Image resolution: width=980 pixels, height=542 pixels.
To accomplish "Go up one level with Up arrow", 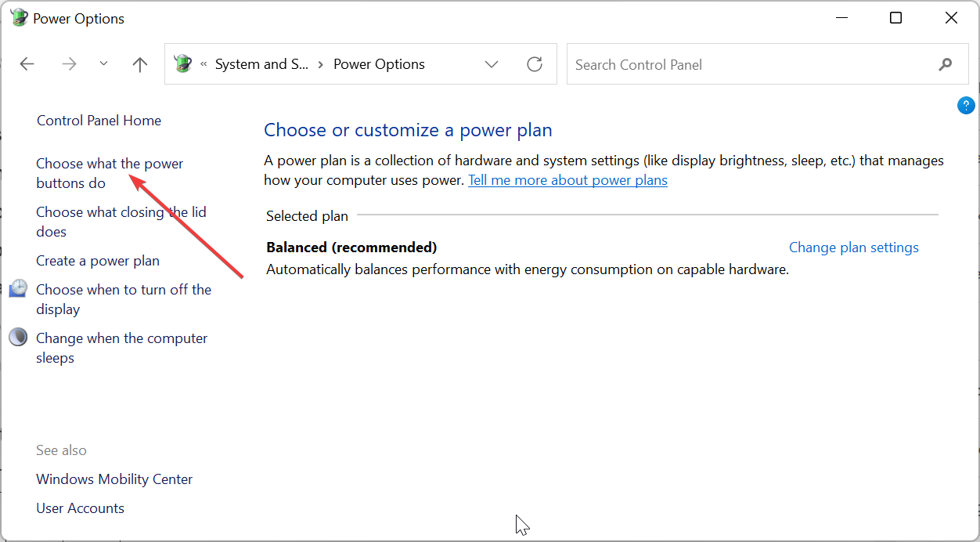I will tap(140, 64).
